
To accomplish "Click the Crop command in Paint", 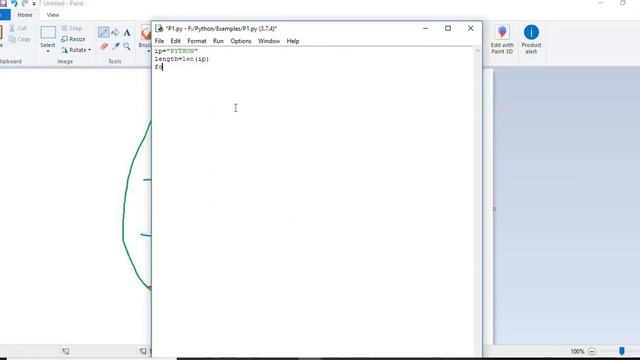I will 72,28.
